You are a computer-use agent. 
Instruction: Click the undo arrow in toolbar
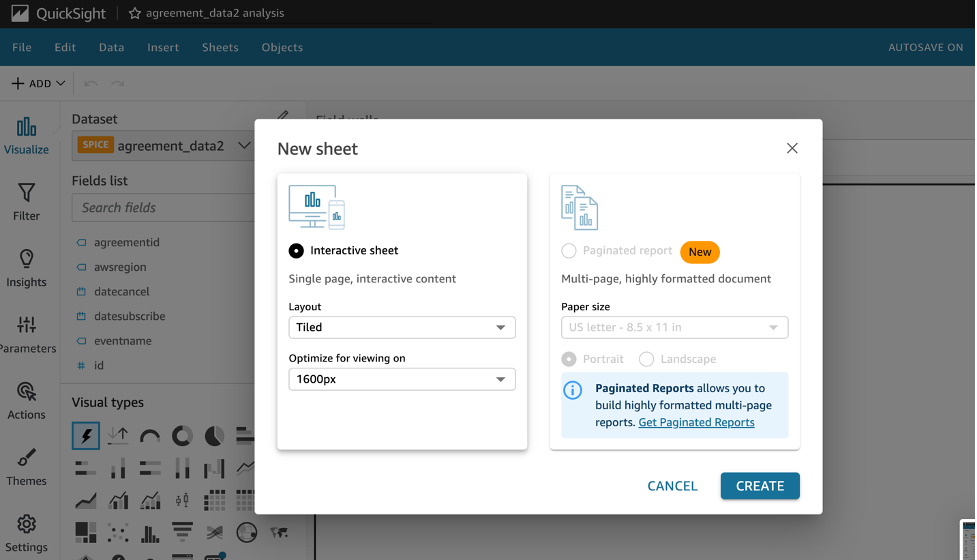[90, 83]
